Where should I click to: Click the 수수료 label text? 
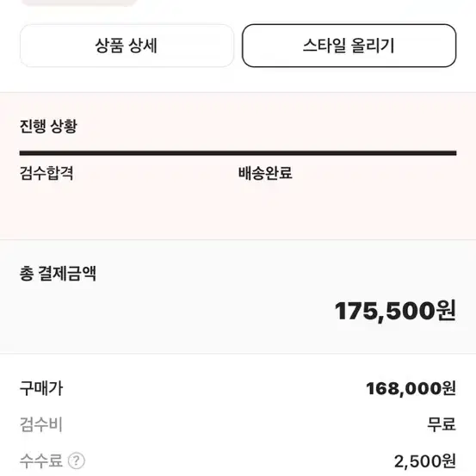41,461
